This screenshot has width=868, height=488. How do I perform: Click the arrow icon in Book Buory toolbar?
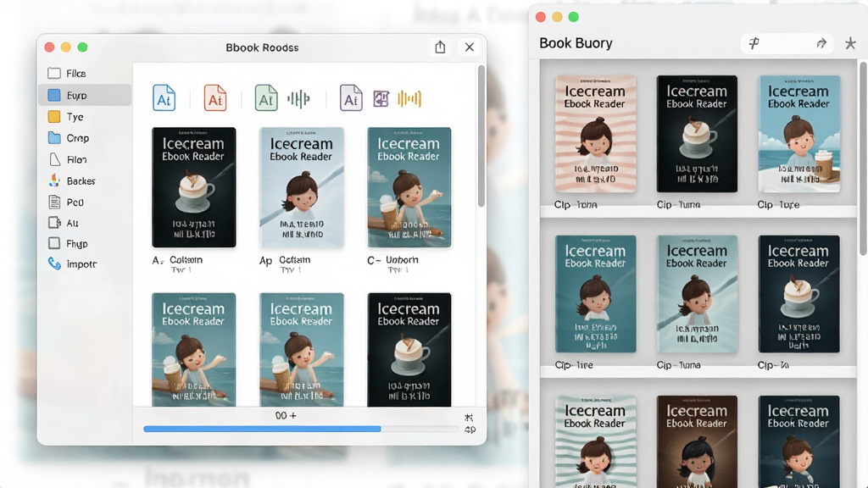coord(821,43)
